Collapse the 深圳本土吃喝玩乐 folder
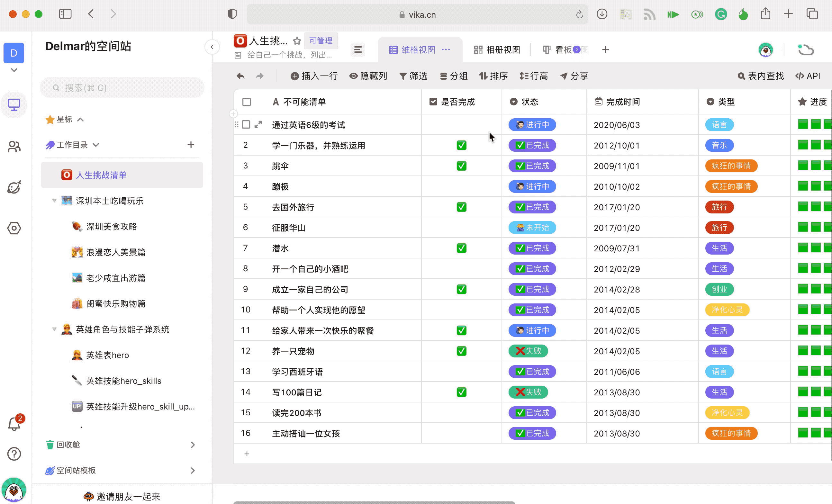832x504 pixels. (x=54, y=201)
